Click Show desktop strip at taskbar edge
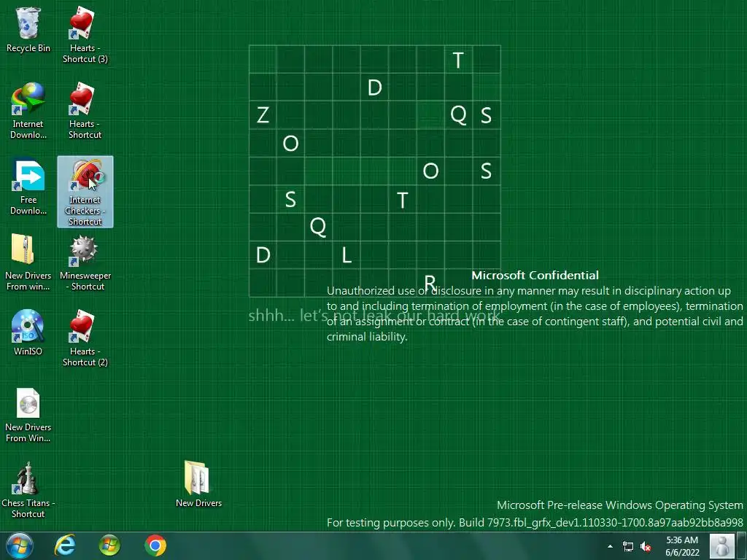This screenshot has height=560, width=747. click(742, 545)
